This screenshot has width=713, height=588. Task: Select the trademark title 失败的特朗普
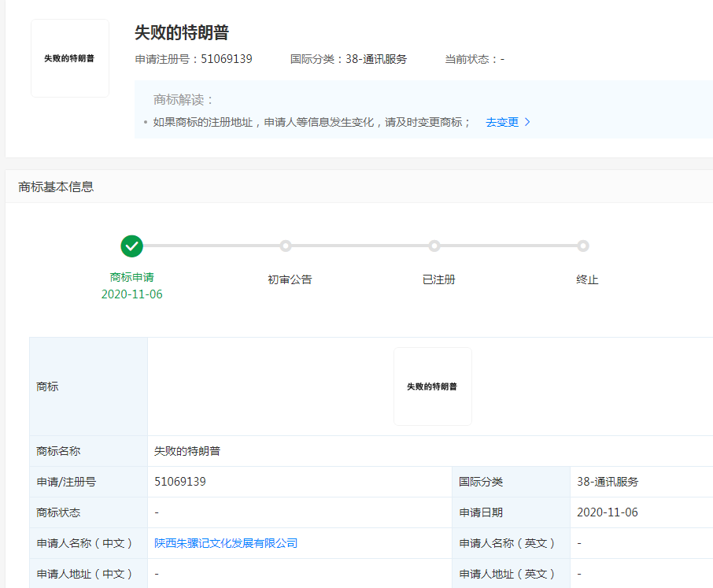(x=178, y=34)
